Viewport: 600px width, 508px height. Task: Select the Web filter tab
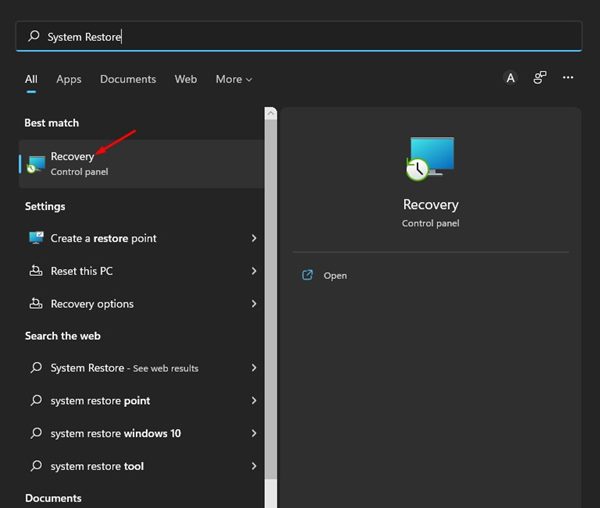186,79
